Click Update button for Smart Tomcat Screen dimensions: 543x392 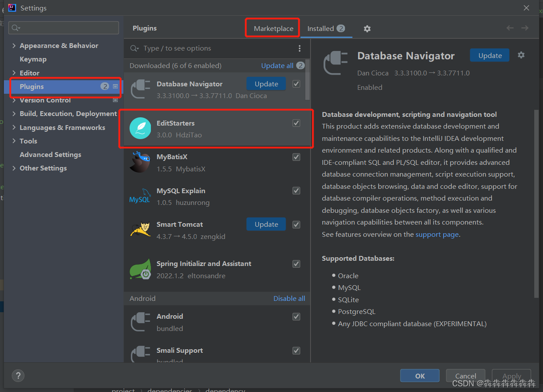[266, 224]
